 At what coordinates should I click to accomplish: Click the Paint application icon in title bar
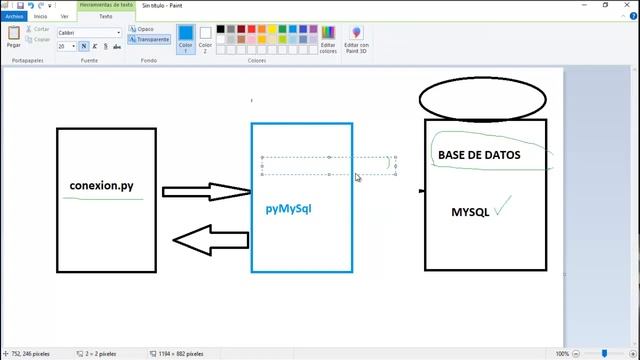[5, 5]
